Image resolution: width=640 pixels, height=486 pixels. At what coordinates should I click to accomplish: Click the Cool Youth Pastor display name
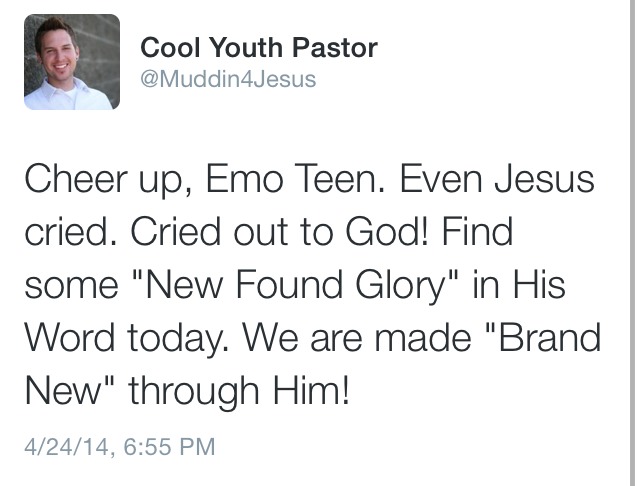pyautogui.click(x=259, y=47)
